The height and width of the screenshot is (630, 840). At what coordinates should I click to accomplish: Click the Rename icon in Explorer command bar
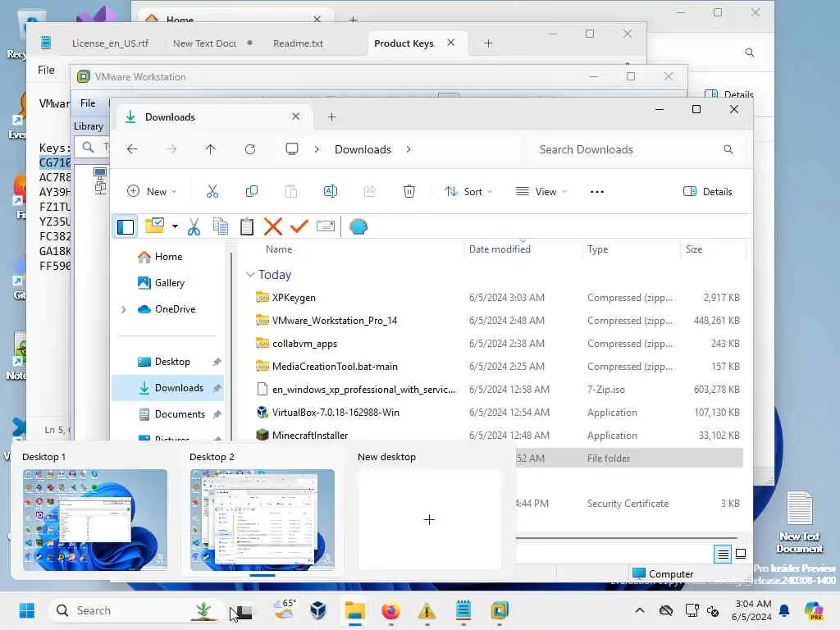pyautogui.click(x=331, y=191)
